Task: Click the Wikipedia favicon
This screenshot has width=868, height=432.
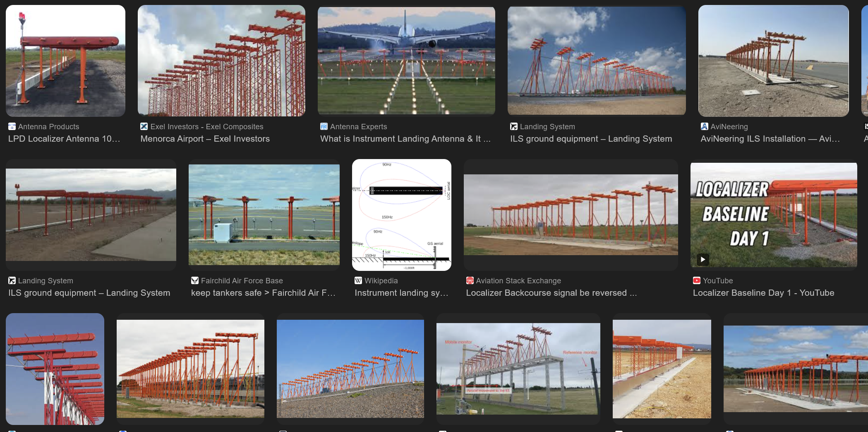Action: pos(358,280)
